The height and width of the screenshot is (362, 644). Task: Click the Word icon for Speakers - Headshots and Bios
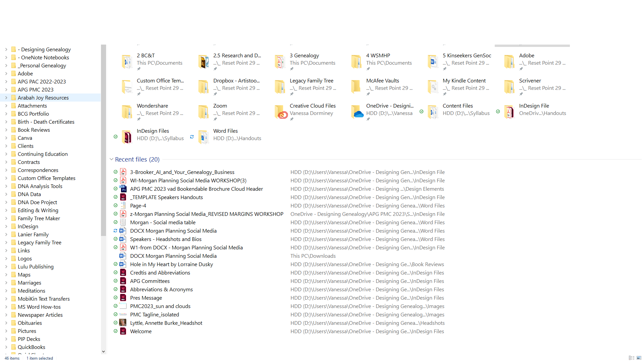pyautogui.click(x=123, y=239)
